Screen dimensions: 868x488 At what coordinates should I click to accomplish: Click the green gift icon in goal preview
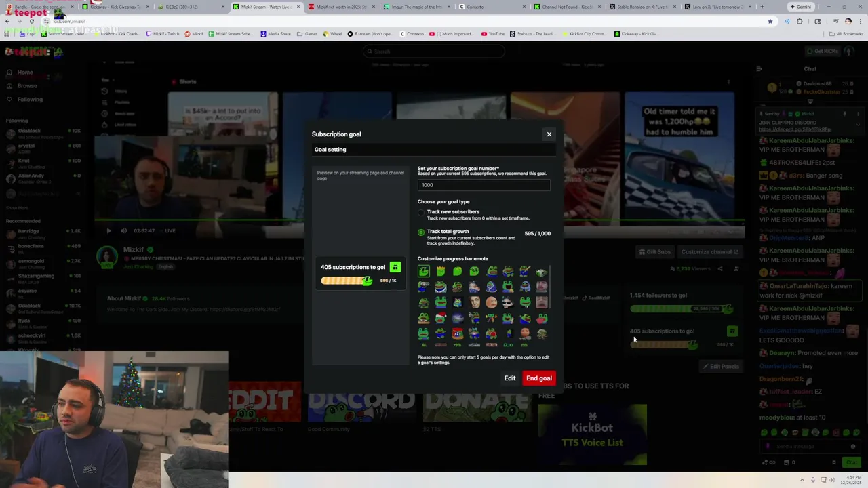click(x=395, y=267)
